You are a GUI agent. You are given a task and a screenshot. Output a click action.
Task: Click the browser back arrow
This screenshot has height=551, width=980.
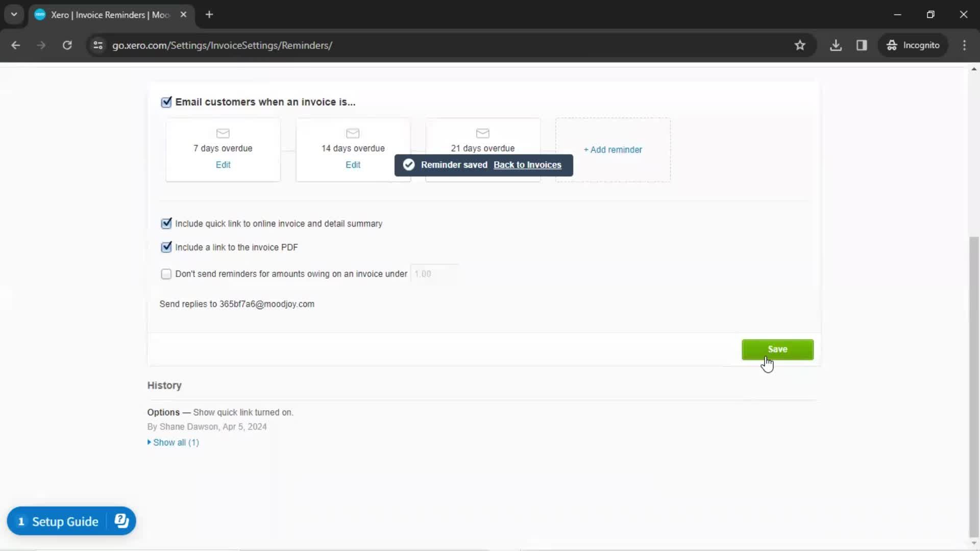coord(15,45)
